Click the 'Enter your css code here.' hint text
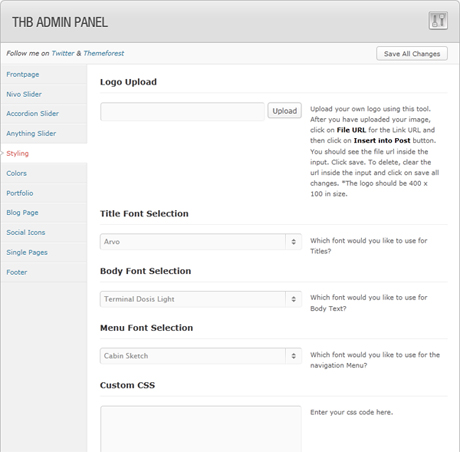Viewport: 460px width, 452px height. [351, 412]
